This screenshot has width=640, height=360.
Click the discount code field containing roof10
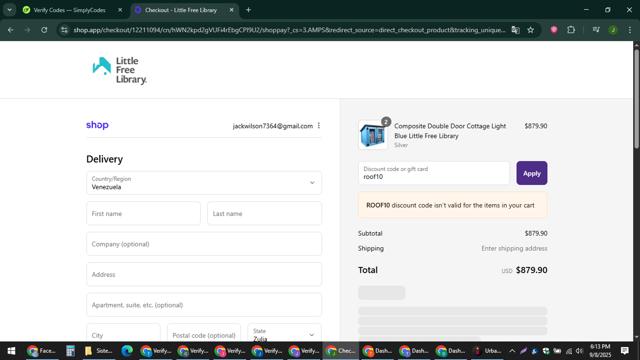tap(433, 173)
